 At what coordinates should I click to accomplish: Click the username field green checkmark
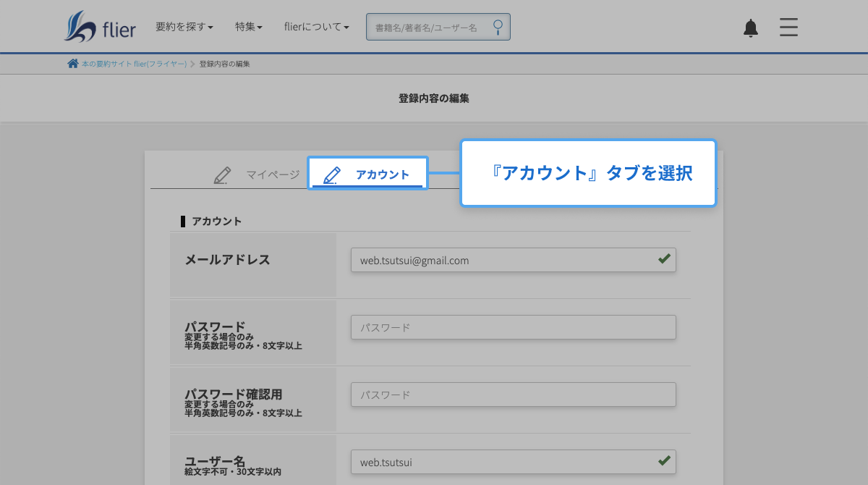click(664, 461)
